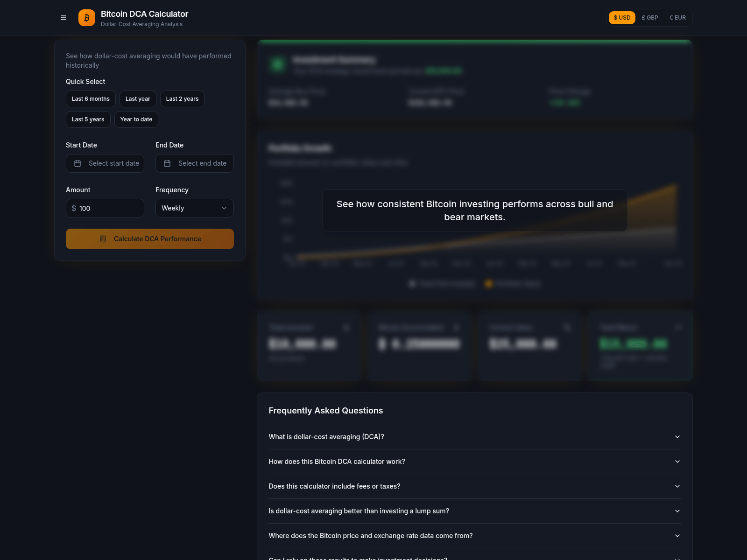Expand the price data source question
747x560 pixels.
[475, 536]
